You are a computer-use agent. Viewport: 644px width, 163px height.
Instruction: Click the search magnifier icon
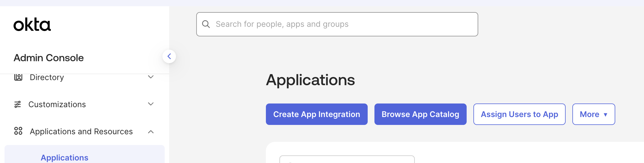206,24
